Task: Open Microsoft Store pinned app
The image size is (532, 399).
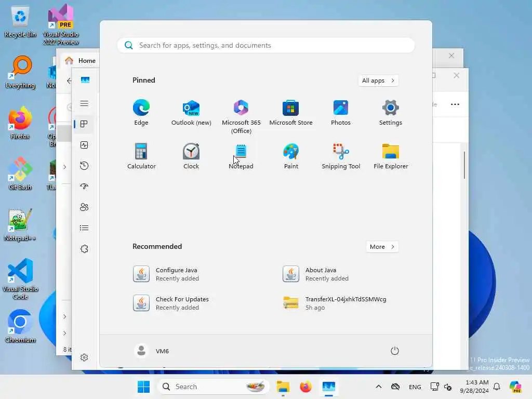Action: 291,113
